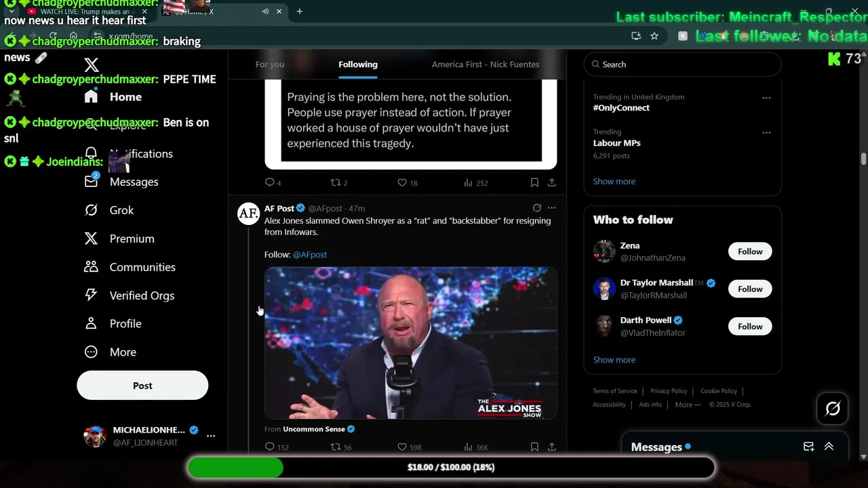Open Uncommon Sense source link
The height and width of the screenshot is (488, 868).
pyautogui.click(x=314, y=429)
